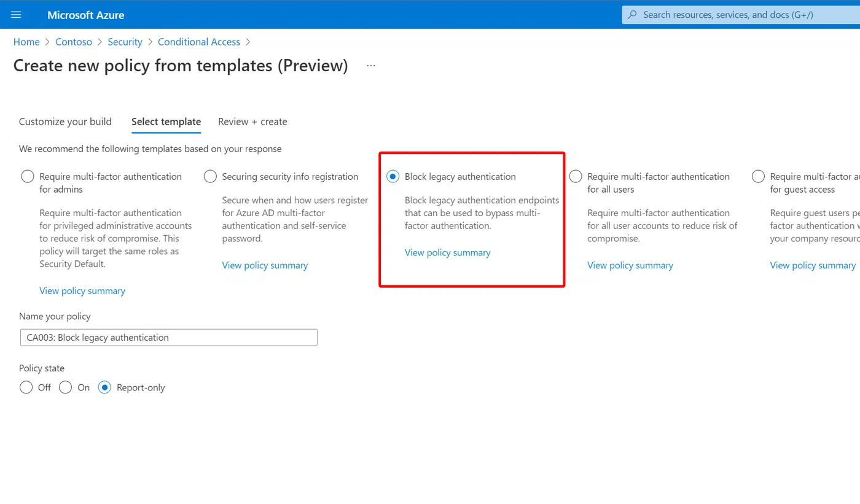The width and height of the screenshot is (860, 504).
Task: Set policy state to Off
Action: 26,387
